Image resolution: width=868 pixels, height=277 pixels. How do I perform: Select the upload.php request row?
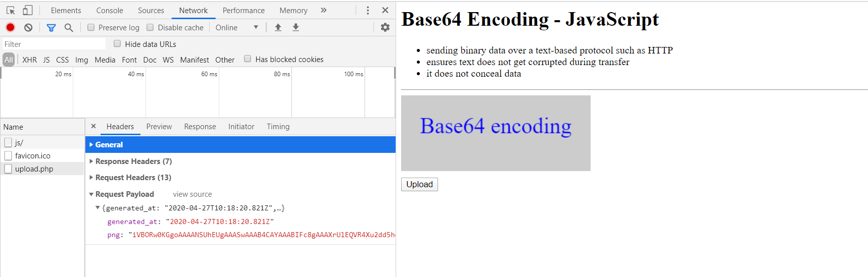coord(42,169)
